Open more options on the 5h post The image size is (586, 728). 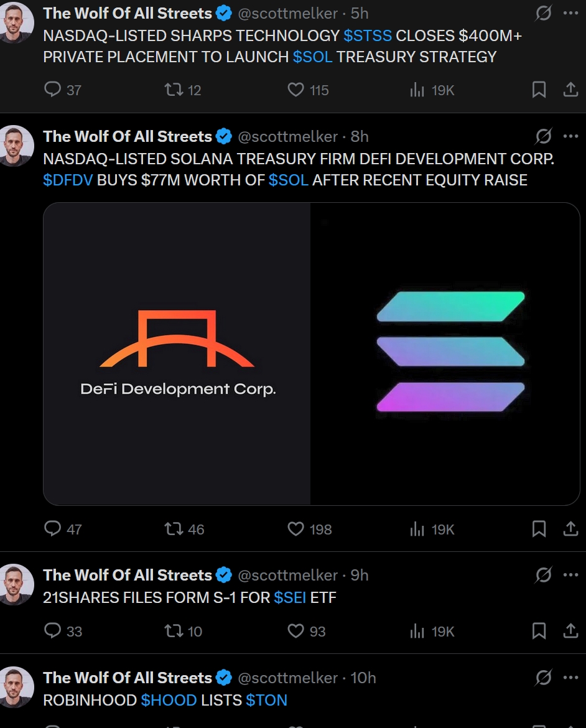pos(570,13)
